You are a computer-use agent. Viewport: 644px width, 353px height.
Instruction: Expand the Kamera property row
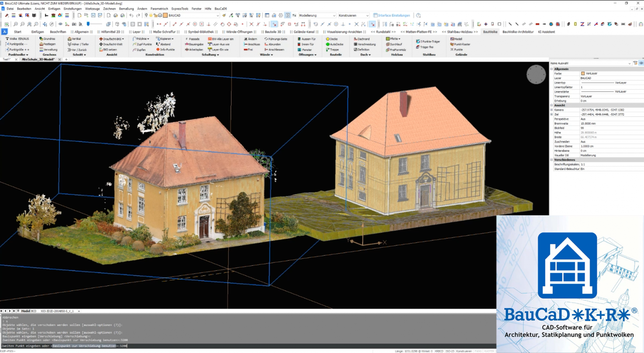pyautogui.click(x=551, y=110)
